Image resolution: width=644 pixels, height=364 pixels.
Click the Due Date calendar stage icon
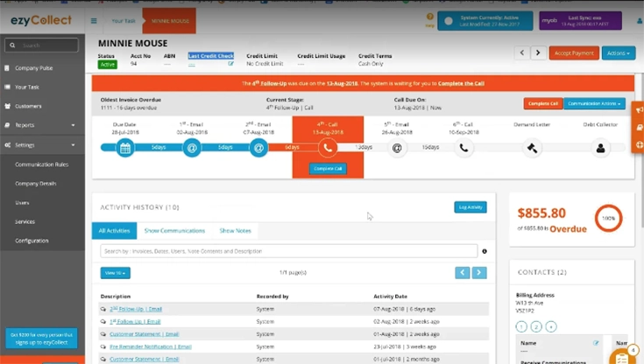tap(125, 148)
